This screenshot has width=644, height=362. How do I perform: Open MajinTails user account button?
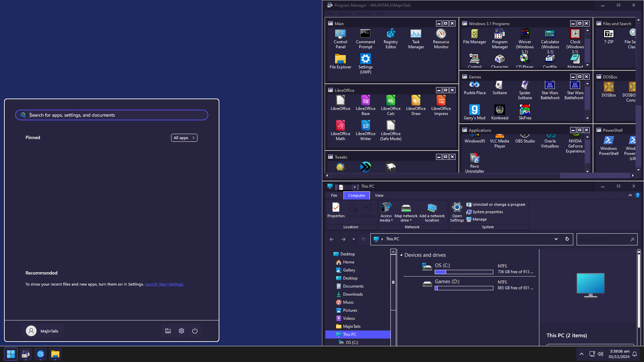coord(43,331)
